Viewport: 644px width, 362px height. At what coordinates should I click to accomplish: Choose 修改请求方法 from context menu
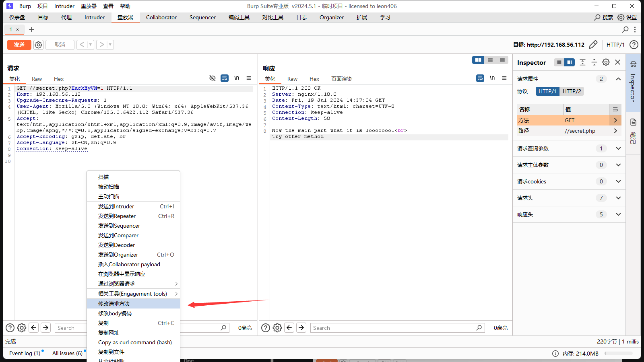pyautogui.click(x=114, y=304)
